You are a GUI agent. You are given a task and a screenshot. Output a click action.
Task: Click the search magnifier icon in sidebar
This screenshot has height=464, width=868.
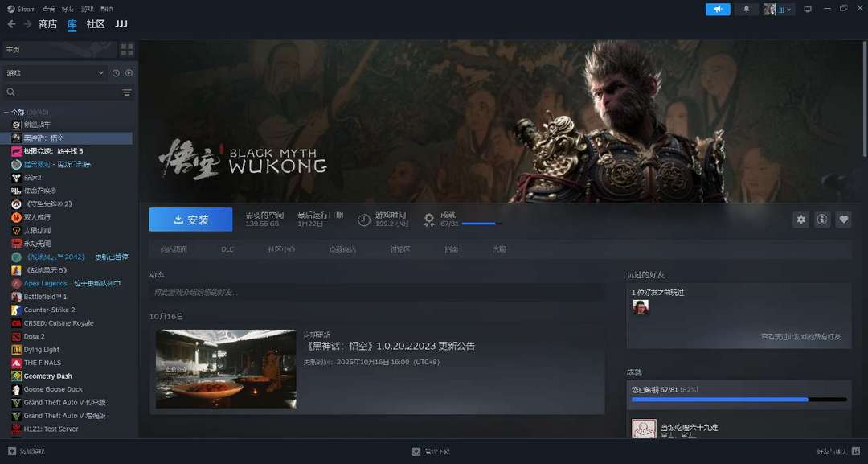[11, 92]
